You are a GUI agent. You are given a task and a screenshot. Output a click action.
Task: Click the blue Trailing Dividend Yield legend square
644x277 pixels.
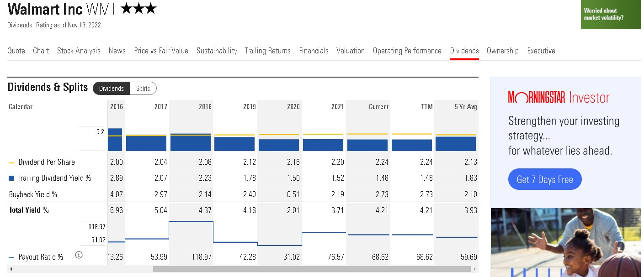pyautogui.click(x=12, y=178)
